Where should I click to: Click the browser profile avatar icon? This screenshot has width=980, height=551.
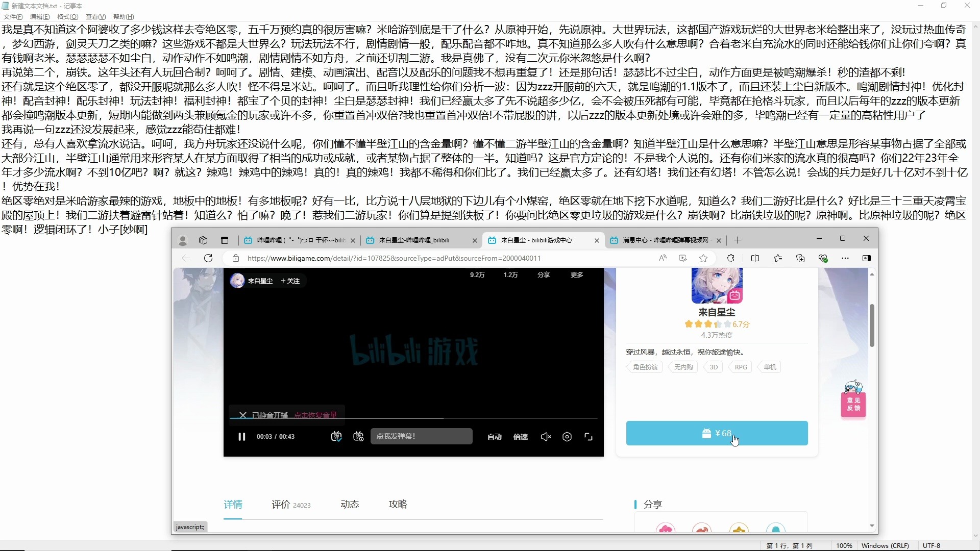(183, 240)
